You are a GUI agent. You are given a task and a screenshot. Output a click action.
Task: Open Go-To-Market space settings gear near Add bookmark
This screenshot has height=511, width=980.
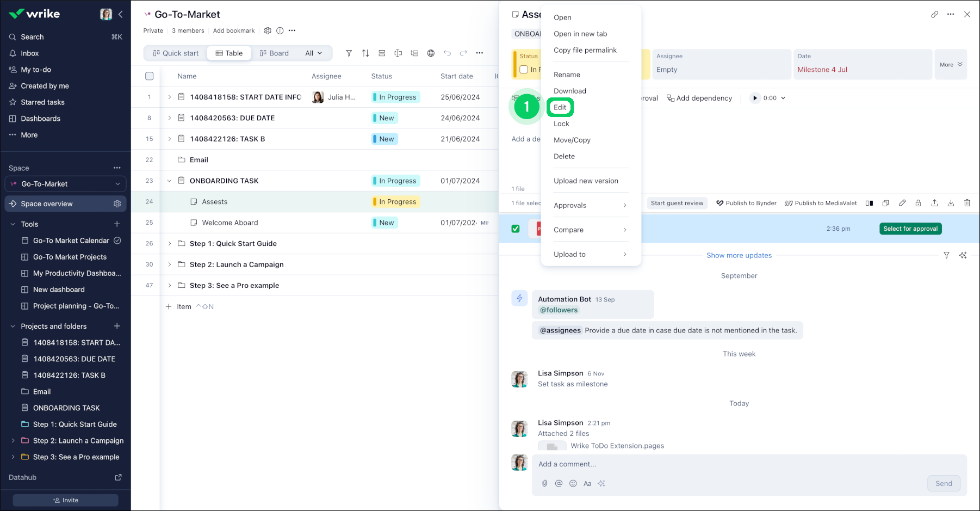[268, 31]
